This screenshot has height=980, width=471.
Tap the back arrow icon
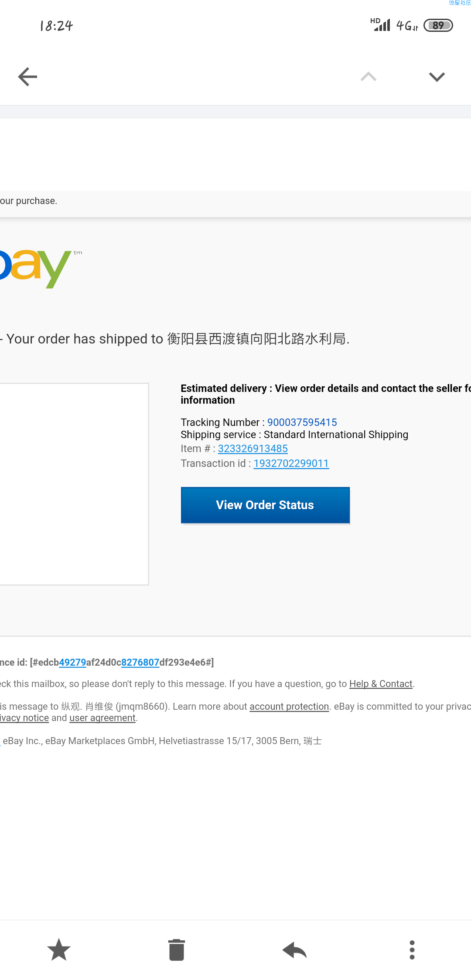coord(27,77)
